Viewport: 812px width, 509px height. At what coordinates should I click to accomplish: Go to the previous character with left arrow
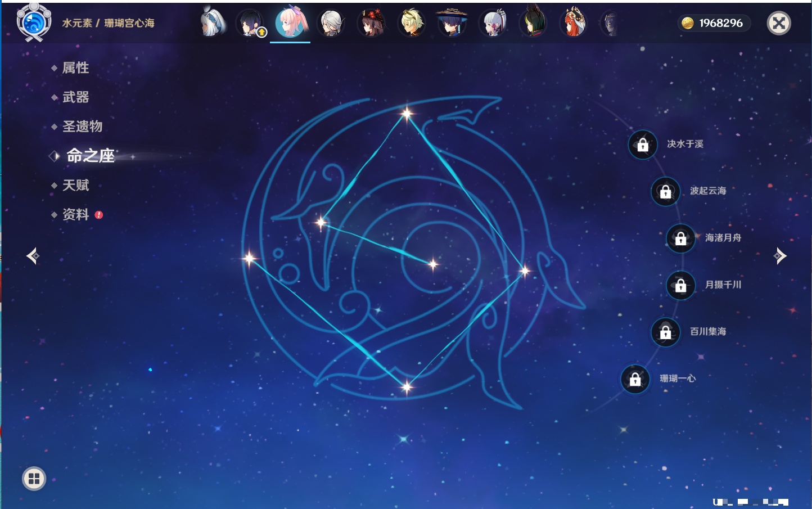33,256
